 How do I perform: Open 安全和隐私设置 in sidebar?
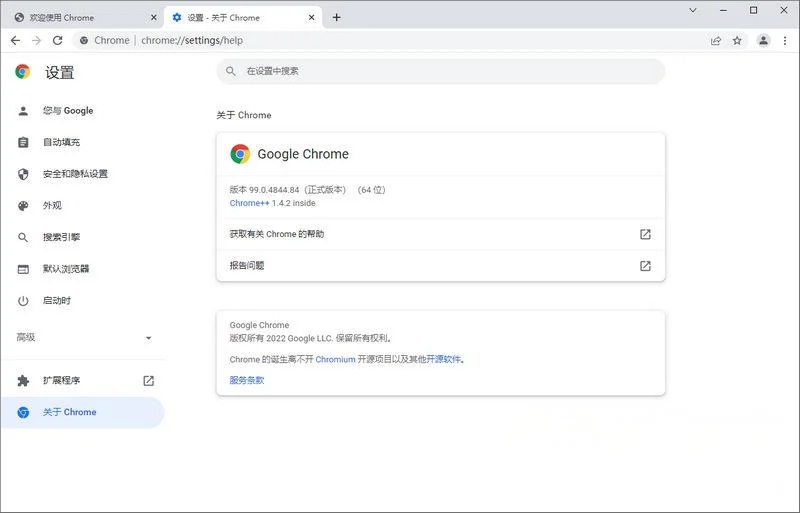(x=74, y=174)
